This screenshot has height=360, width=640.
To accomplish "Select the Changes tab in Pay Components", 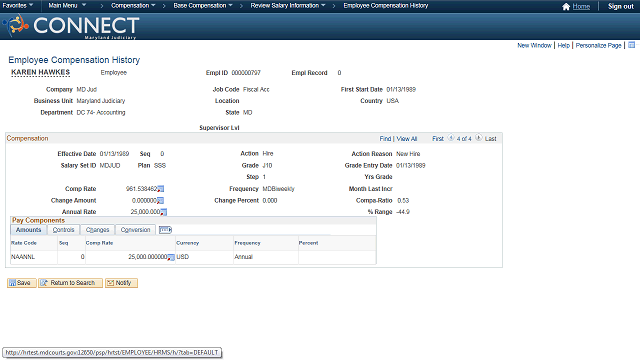I will pos(98,230).
